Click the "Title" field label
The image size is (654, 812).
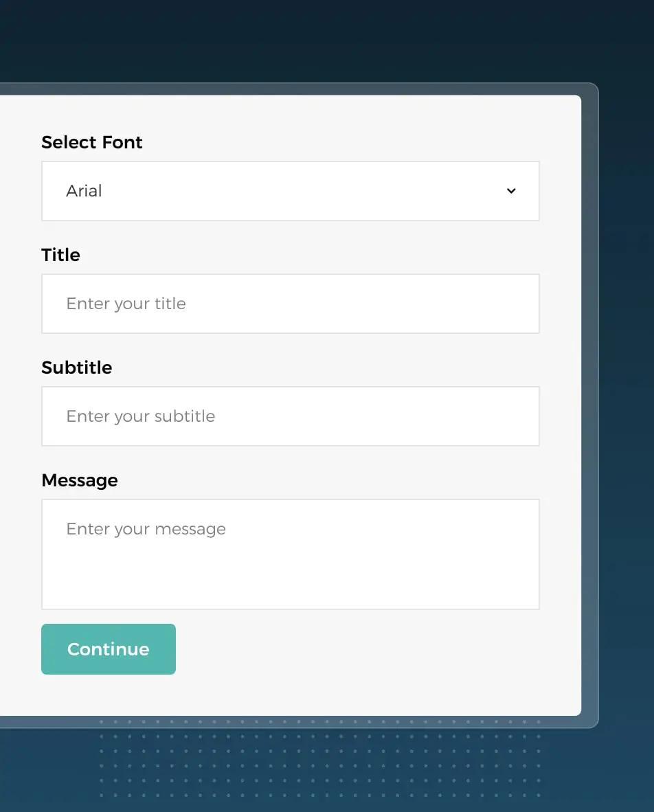[x=60, y=255]
